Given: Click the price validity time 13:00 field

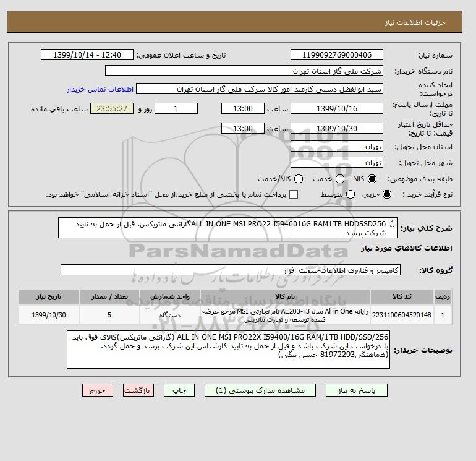Looking at the screenshot, I should tap(243, 128).
